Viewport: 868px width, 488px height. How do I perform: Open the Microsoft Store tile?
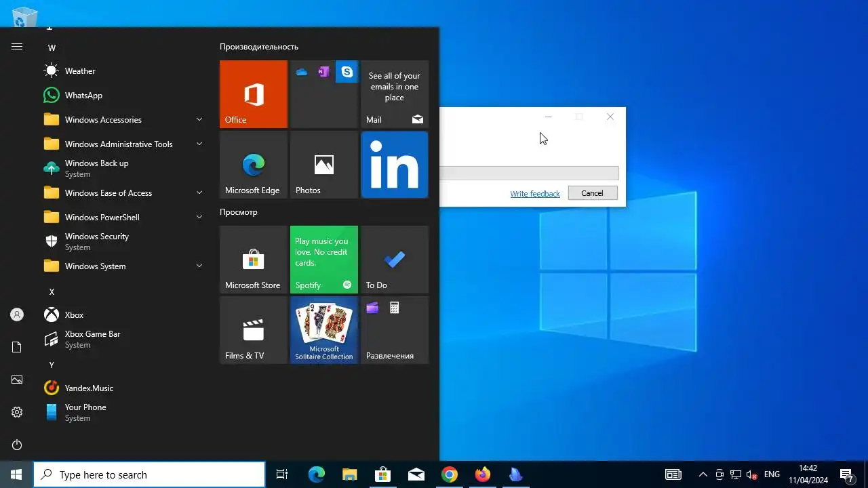point(254,260)
